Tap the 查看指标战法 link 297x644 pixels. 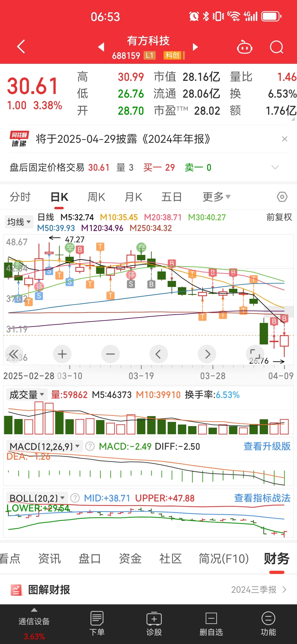tap(262, 498)
